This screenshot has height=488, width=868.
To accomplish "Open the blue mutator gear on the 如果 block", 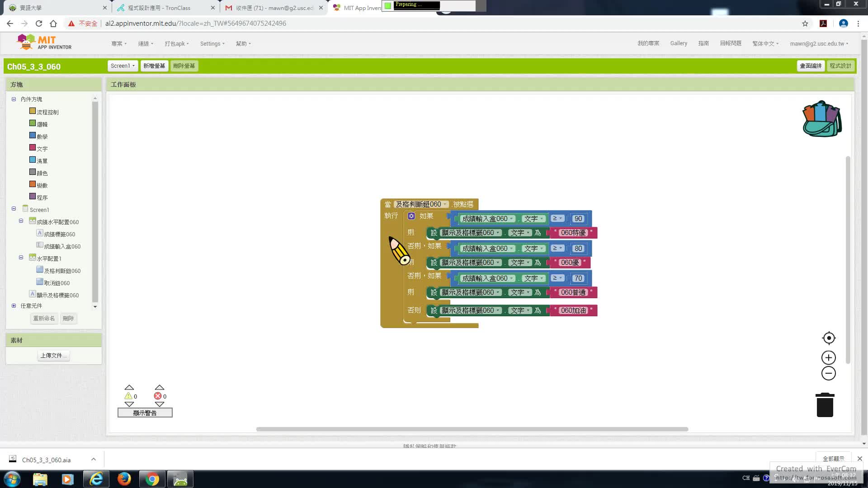I will click(x=411, y=216).
